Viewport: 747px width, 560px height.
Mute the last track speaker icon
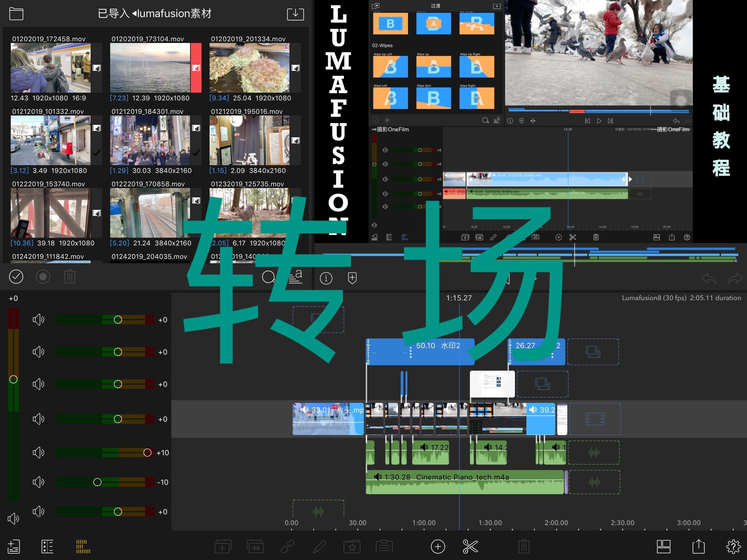(x=39, y=511)
